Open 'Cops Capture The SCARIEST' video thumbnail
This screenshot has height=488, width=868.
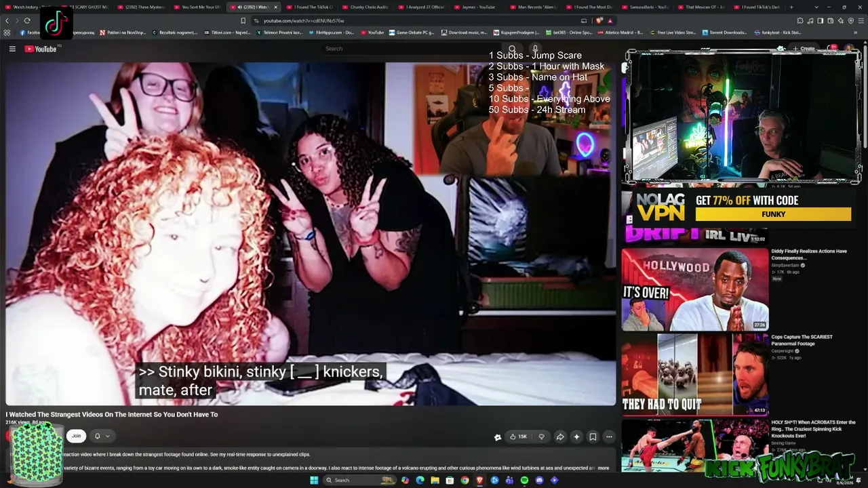[695, 374]
